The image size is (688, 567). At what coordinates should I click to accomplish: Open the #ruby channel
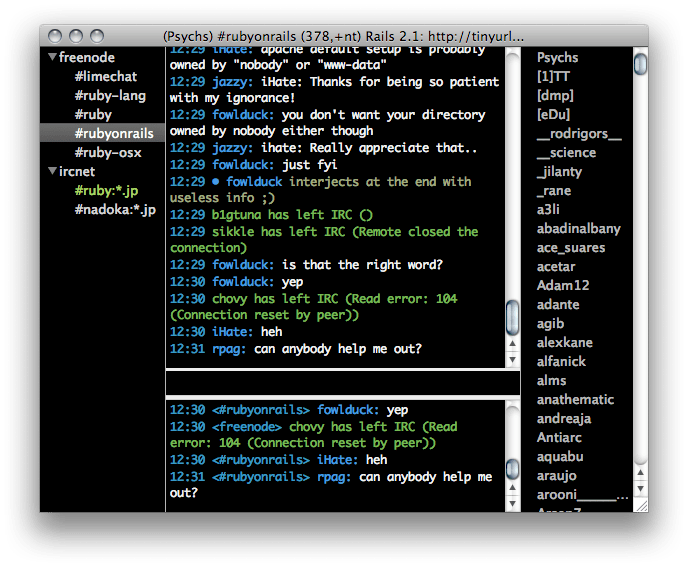coord(93,115)
